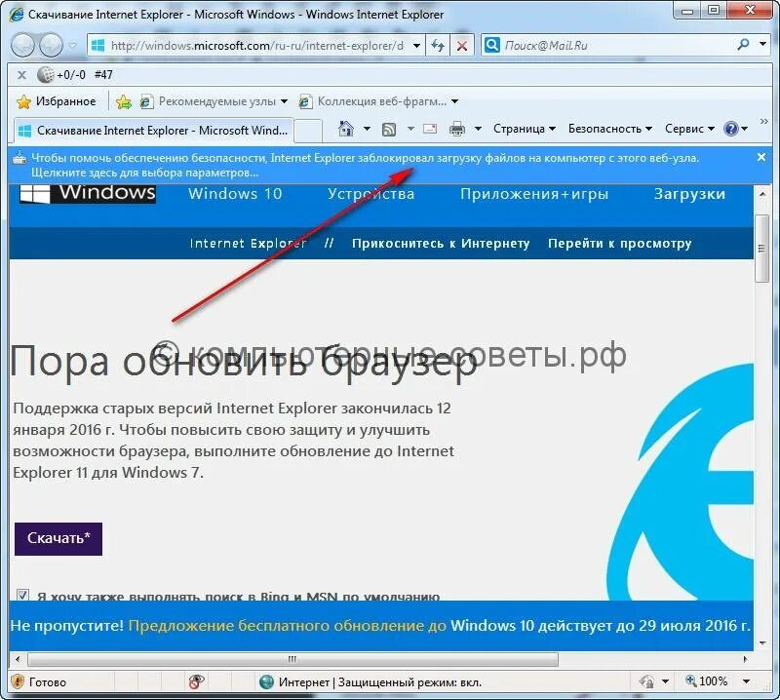Screen dimensions: 780x700
Task: Click the Read mail envelope icon
Action: tap(430, 129)
